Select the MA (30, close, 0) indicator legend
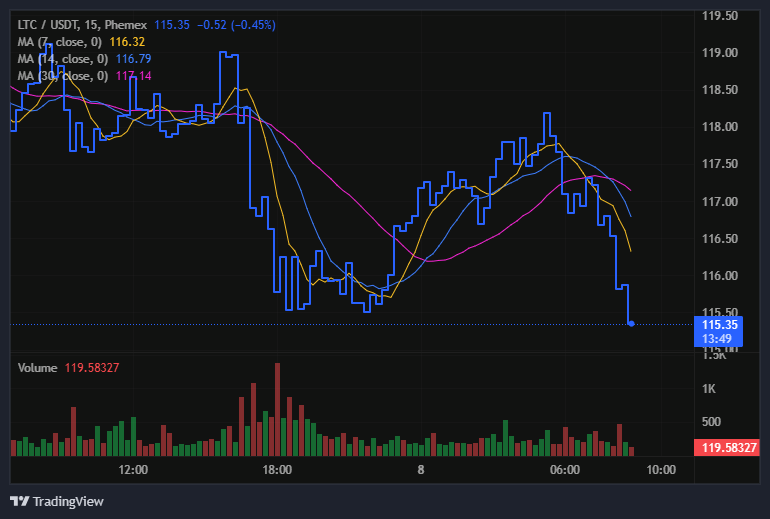The image size is (770, 519). (64, 76)
